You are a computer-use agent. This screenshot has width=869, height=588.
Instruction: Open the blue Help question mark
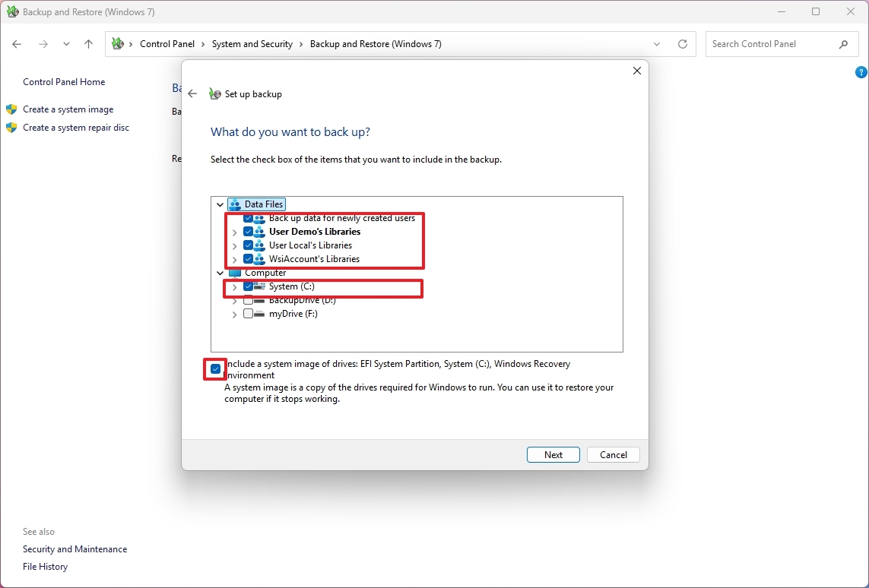[x=861, y=72]
